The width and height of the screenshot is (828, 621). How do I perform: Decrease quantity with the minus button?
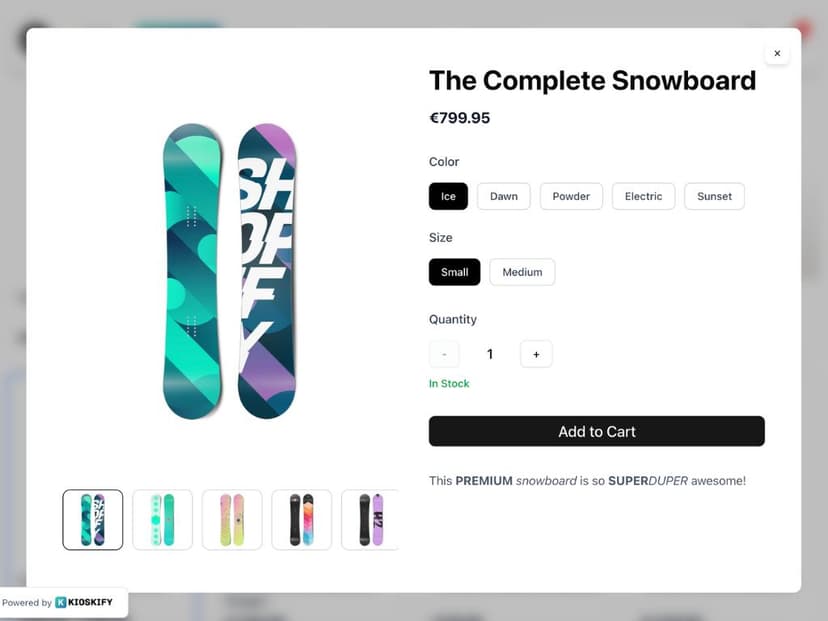(444, 354)
